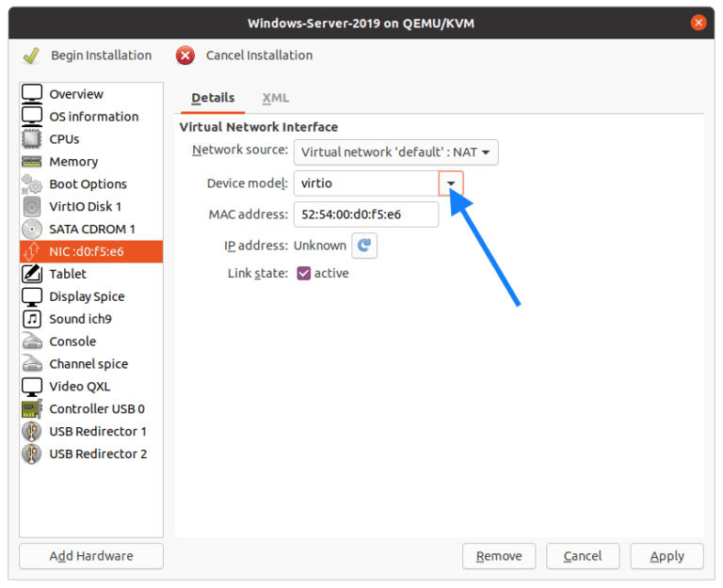Click the red Cancel Installation icon
723x588 pixels.
185,56
